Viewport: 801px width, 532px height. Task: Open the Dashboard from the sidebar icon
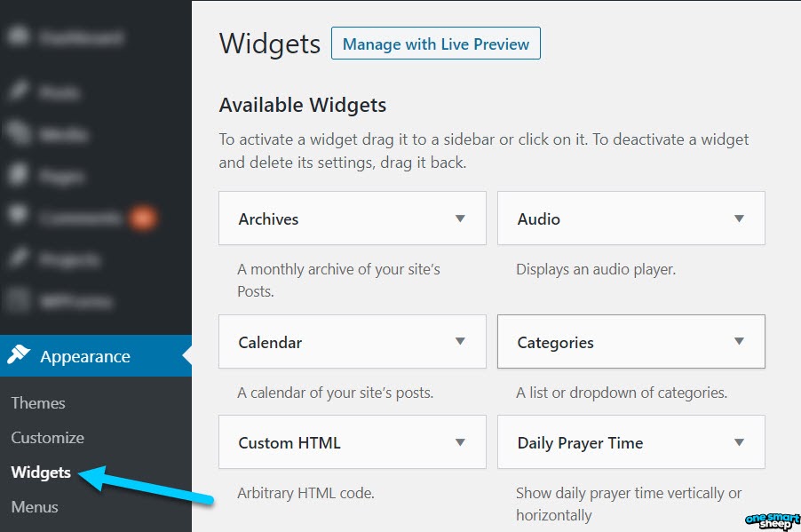click(x=18, y=37)
